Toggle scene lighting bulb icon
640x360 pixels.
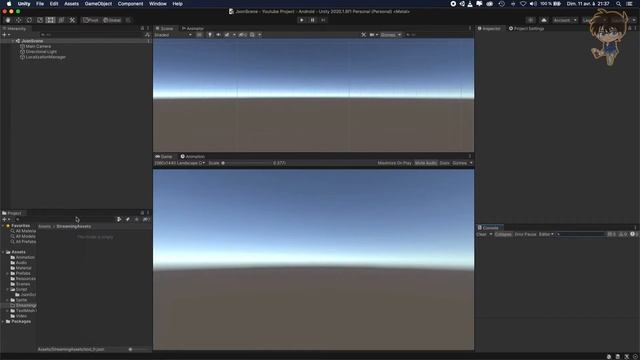coord(210,35)
